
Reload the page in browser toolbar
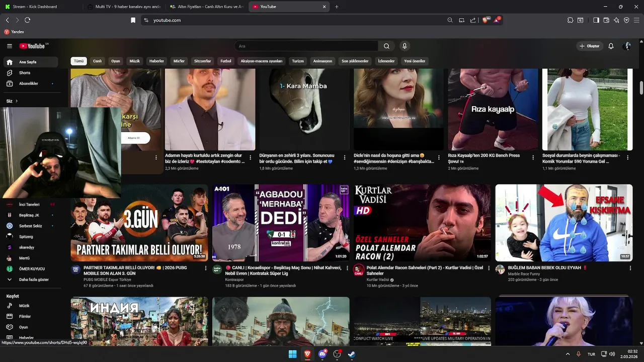27,20
